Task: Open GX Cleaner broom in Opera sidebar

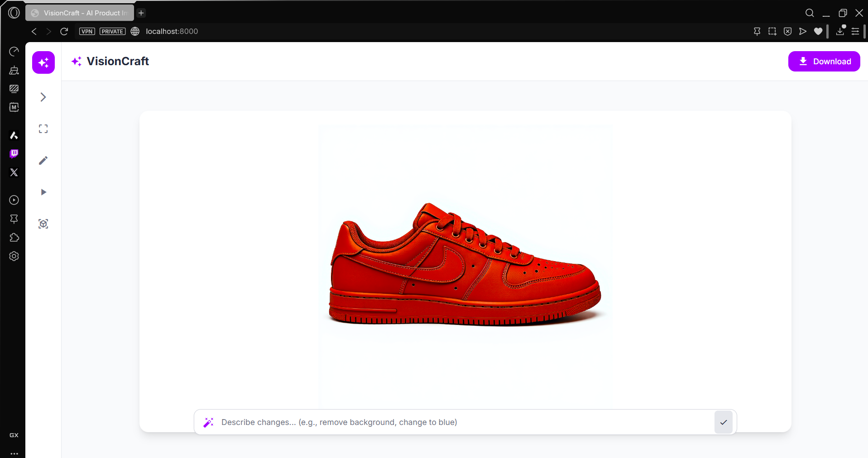Action: 14,70
